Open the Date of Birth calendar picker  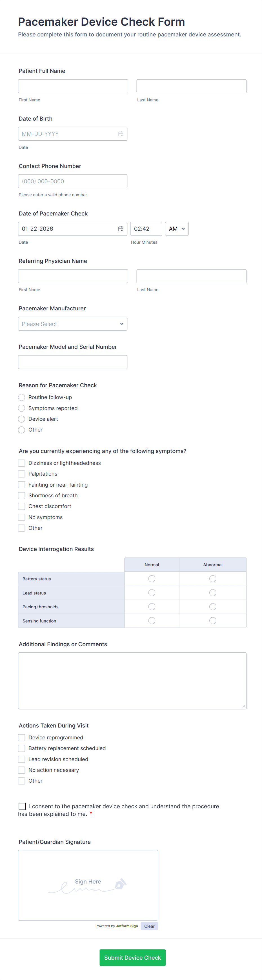coord(121,134)
